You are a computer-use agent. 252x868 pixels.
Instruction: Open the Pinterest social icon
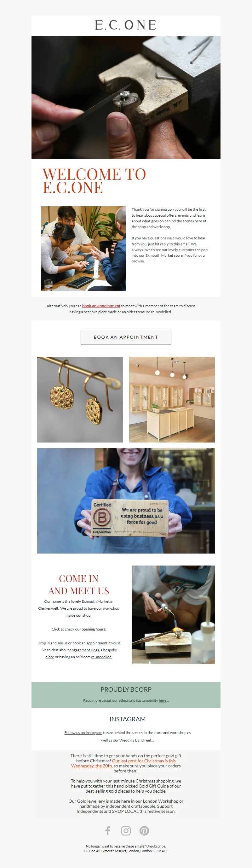click(144, 830)
